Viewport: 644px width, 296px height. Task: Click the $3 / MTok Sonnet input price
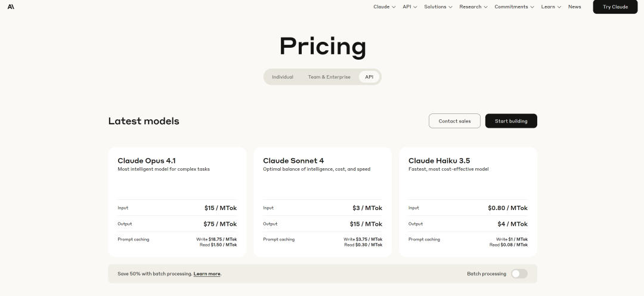coord(367,208)
